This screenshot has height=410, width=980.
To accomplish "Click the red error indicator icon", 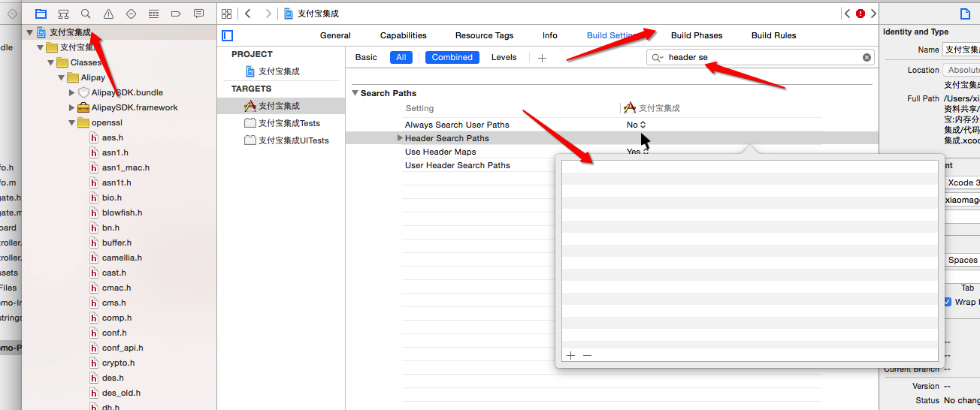I will (x=861, y=14).
